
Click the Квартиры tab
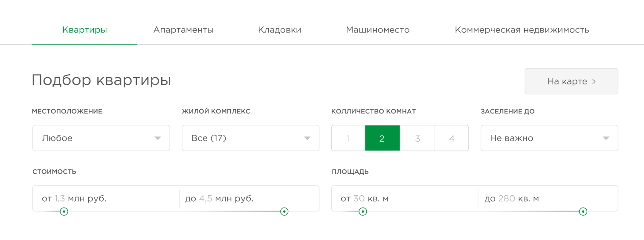pyautogui.click(x=84, y=30)
